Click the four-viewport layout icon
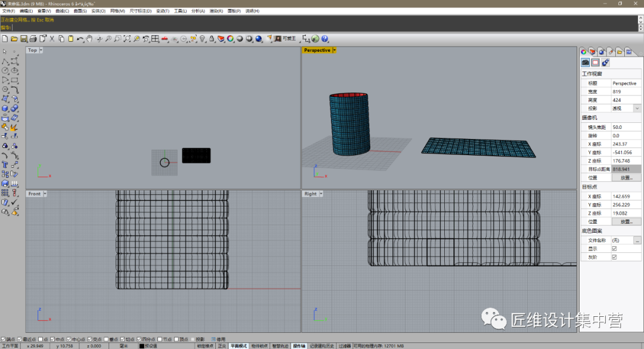Screen dimensions: 644x349 pos(155,39)
